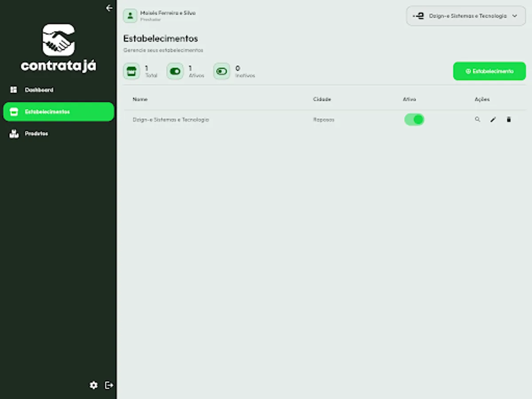Click the Ativo column header
The width and height of the screenshot is (532, 399).
click(409, 99)
